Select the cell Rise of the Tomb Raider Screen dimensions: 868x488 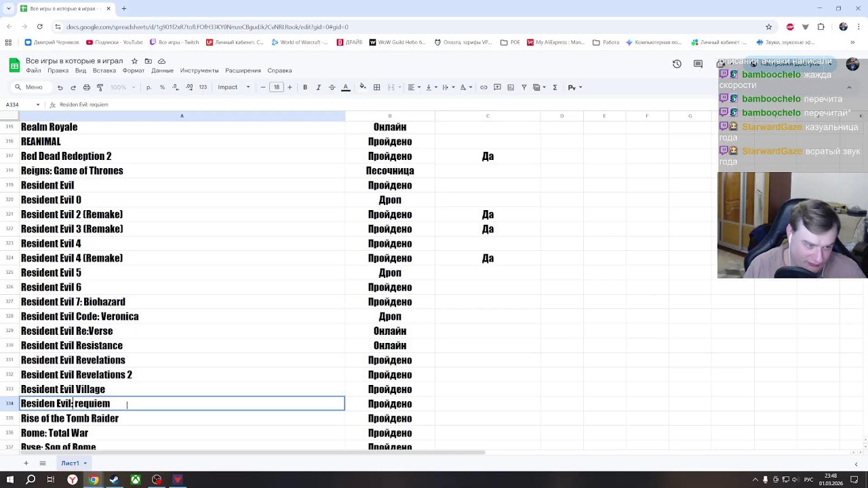[x=182, y=418]
